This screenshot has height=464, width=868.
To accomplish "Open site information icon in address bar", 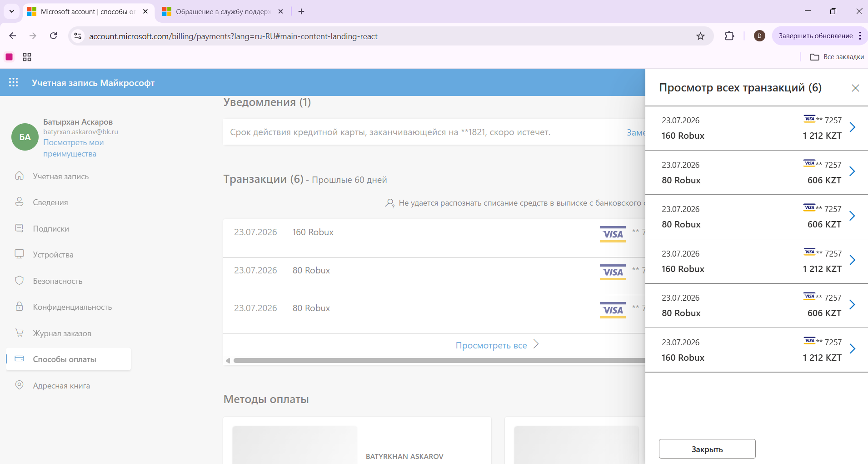I will [78, 36].
